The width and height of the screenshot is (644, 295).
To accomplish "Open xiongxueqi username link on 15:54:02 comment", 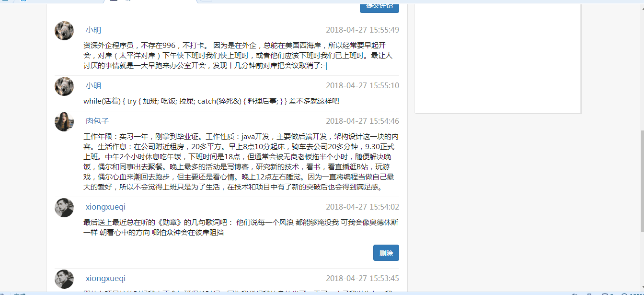I will point(105,207).
